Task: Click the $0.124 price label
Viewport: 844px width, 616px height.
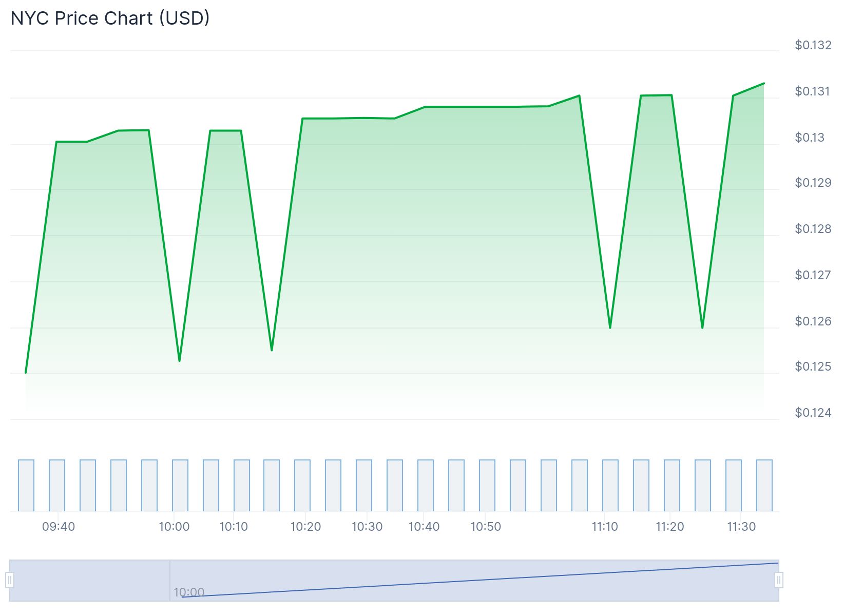Action: (813, 412)
